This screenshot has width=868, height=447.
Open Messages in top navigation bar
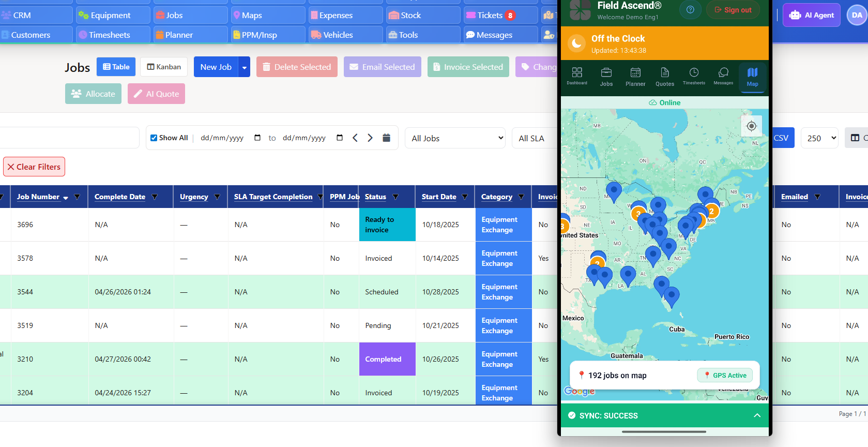(500, 35)
